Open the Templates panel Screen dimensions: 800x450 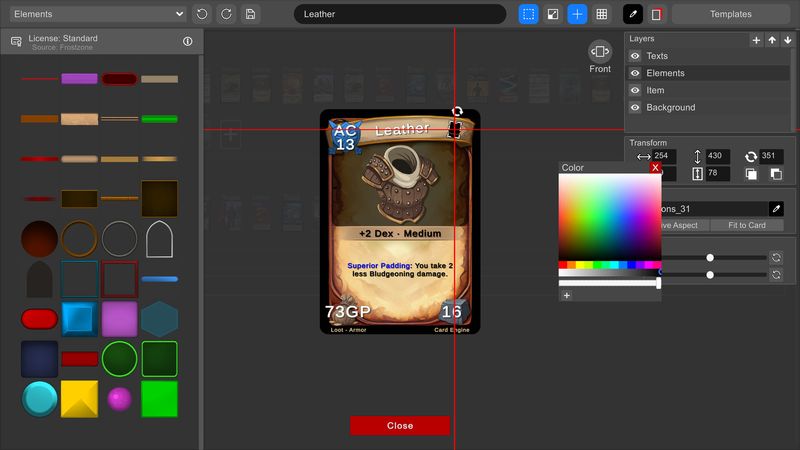pyautogui.click(x=730, y=14)
